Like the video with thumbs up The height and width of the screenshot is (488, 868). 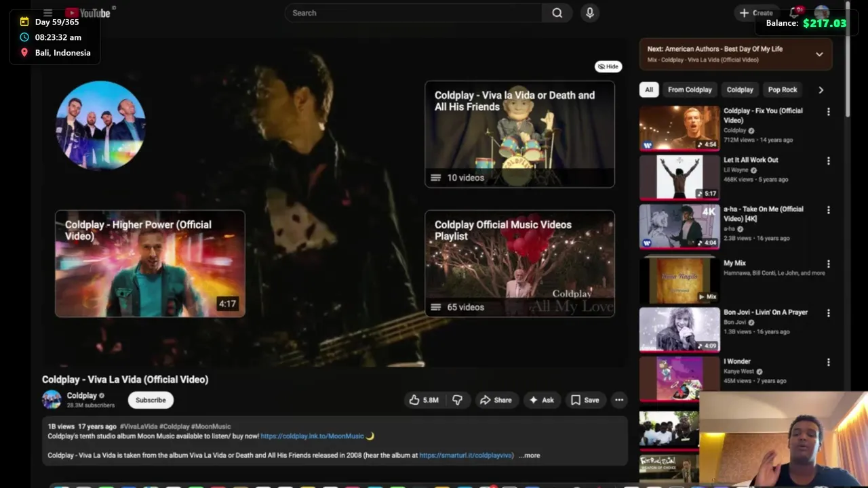(424, 400)
